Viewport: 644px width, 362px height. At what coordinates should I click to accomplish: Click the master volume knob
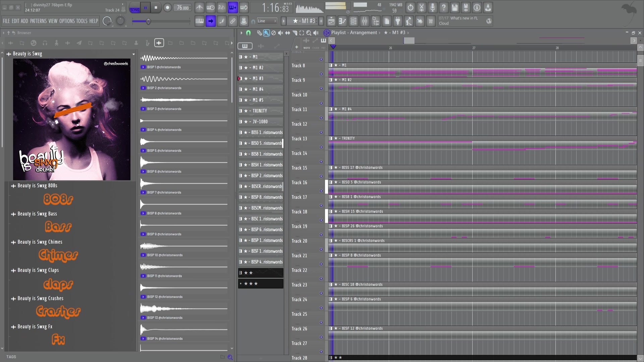107,21
